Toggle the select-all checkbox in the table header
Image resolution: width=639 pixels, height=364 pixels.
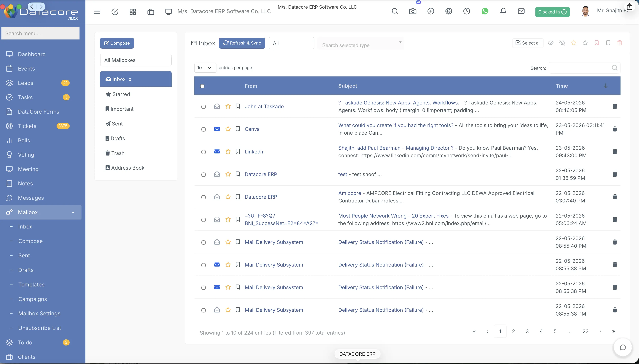point(202,86)
